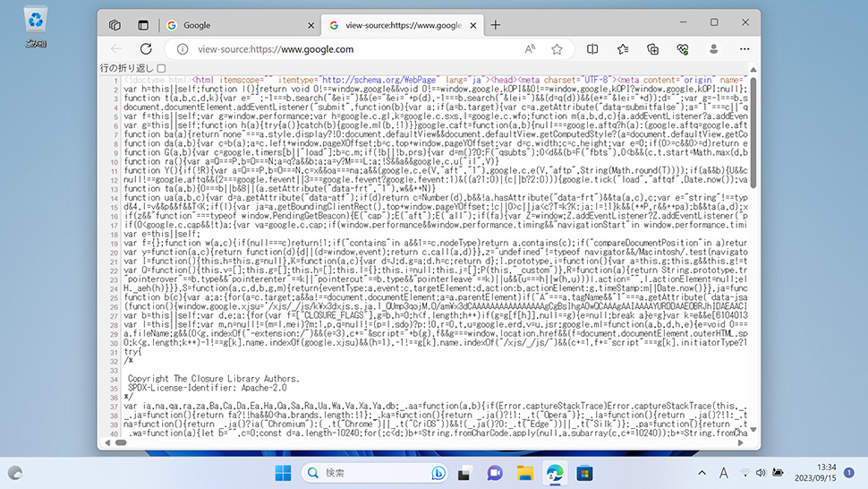Open Settings and more ellipsis menu
The image size is (868, 489).
tap(745, 49)
